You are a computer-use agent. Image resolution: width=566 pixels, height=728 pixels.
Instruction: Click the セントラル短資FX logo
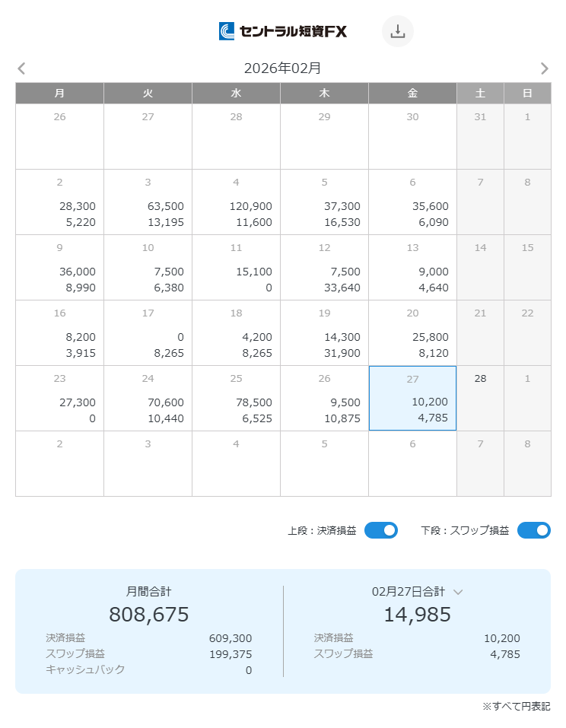(x=283, y=31)
